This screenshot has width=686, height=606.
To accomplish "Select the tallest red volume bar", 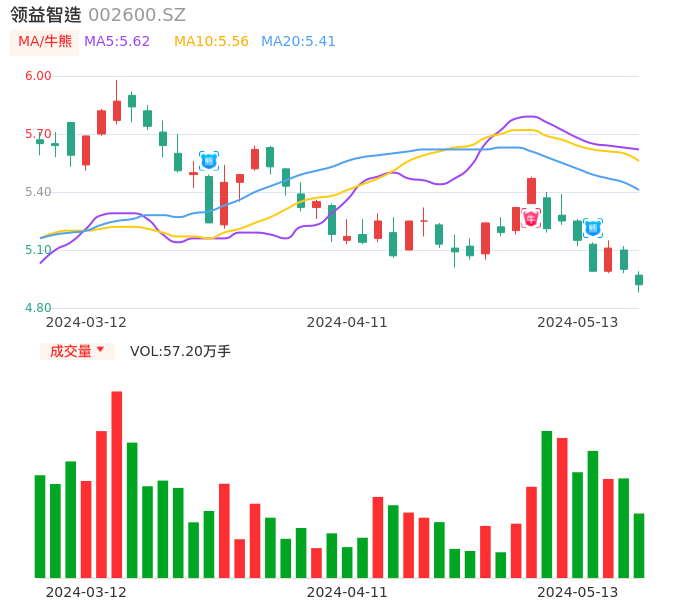I will click(117, 484).
